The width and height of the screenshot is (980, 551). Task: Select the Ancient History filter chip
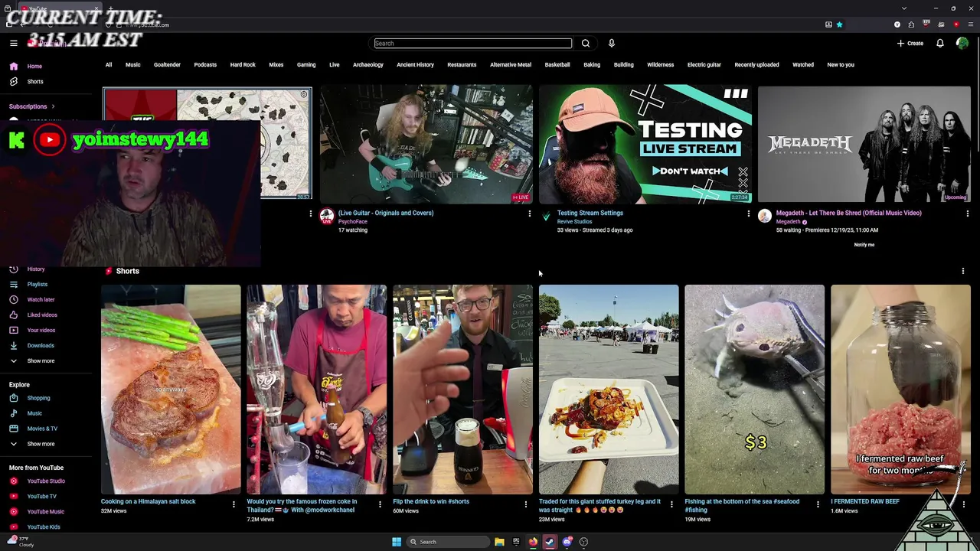(415, 65)
